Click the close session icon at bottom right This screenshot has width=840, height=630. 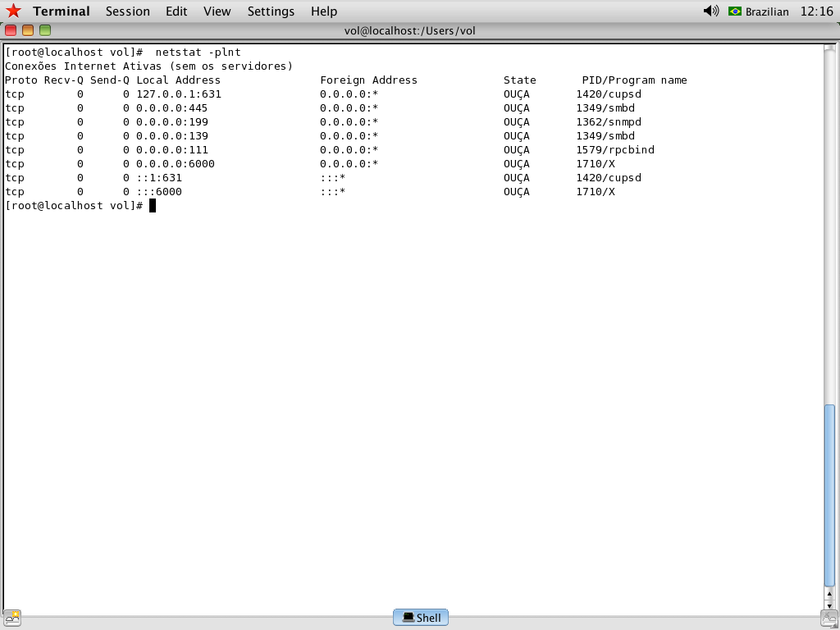pyautogui.click(x=829, y=618)
